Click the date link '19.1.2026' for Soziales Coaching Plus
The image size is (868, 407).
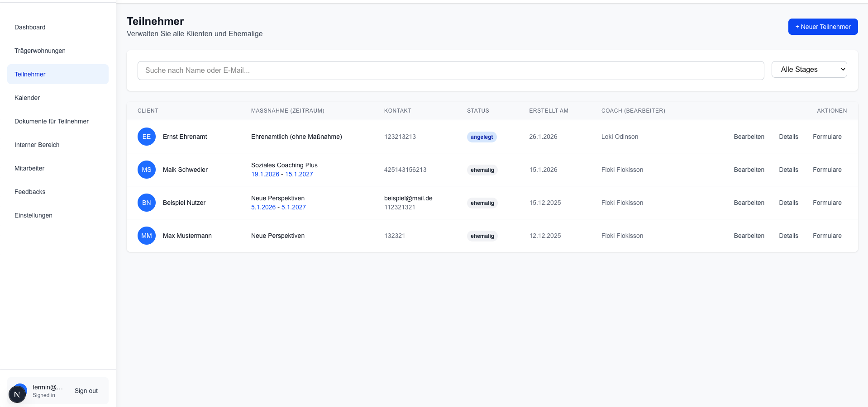click(x=265, y=174)
